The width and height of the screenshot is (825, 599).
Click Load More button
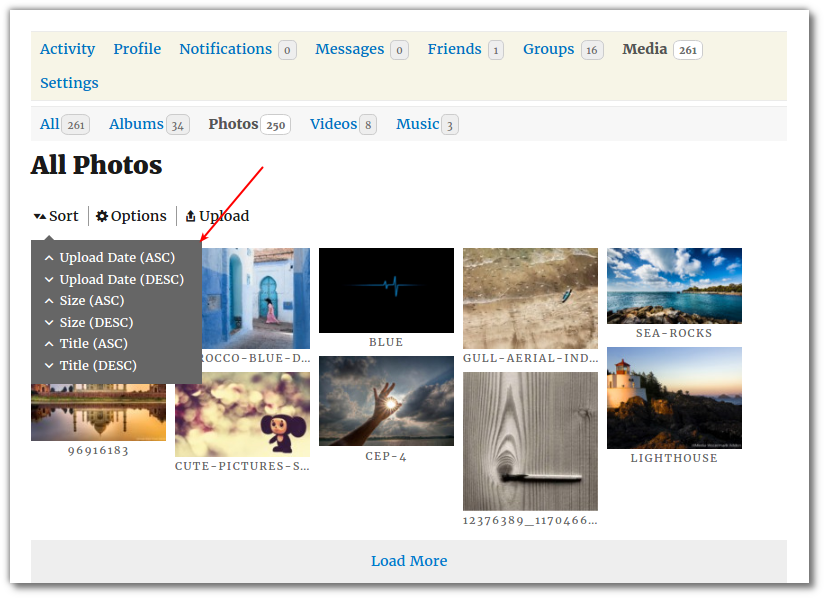point(409,561)
